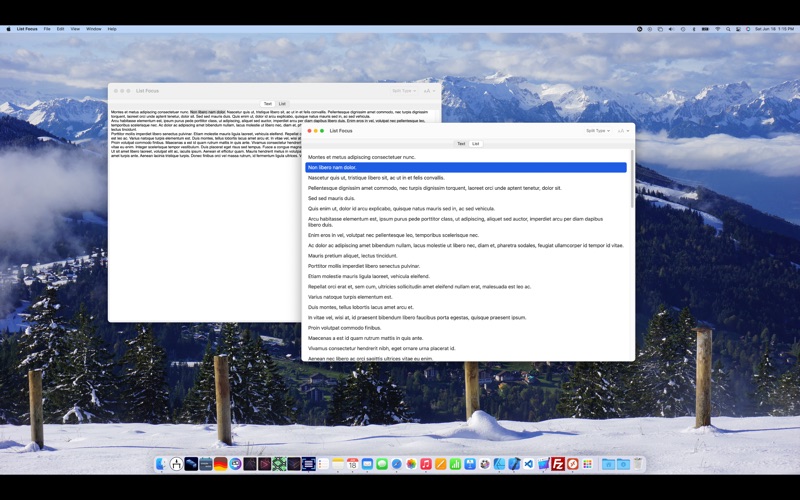The width and height of the screenshot is (800, 500).
Task: Open Visual Studio Code in the dock
Action: tap(528, 464)
